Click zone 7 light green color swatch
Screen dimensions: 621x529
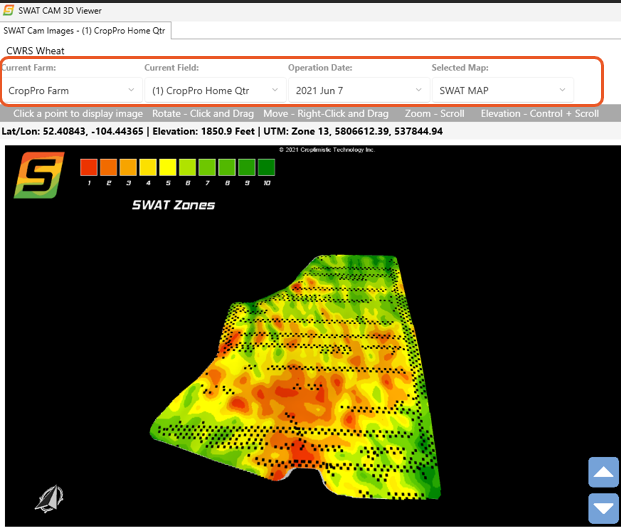[x=208, y=167]
